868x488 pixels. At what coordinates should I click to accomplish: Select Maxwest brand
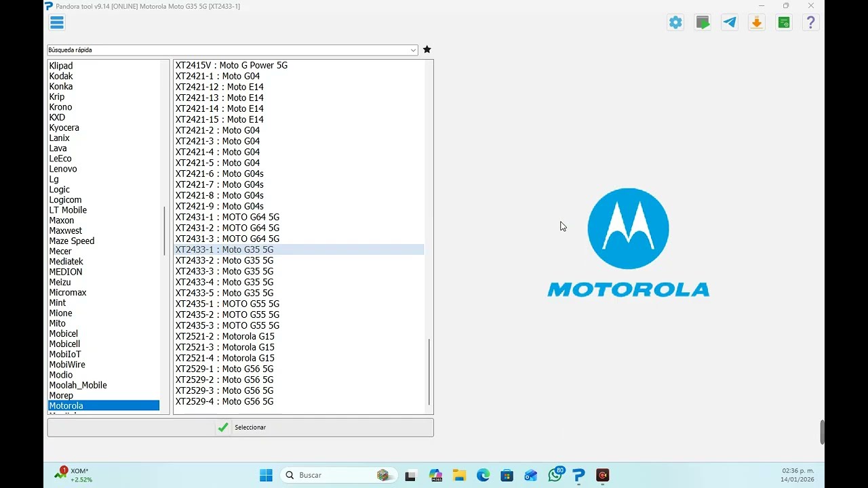pos(65,230)
